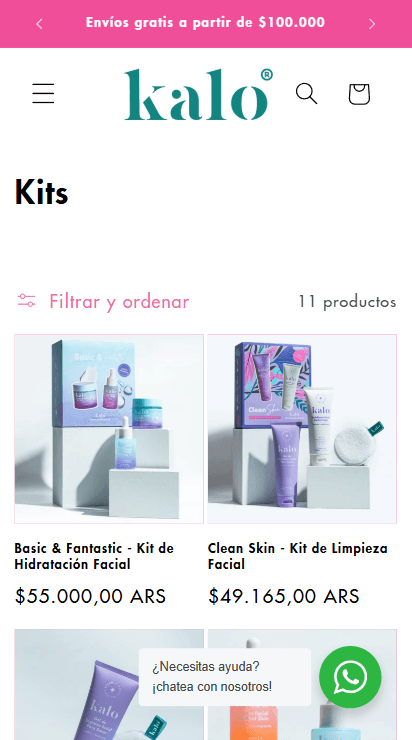Click the free shipping announcement text
This screenshot has width=412, height=740.
(205, 22)
